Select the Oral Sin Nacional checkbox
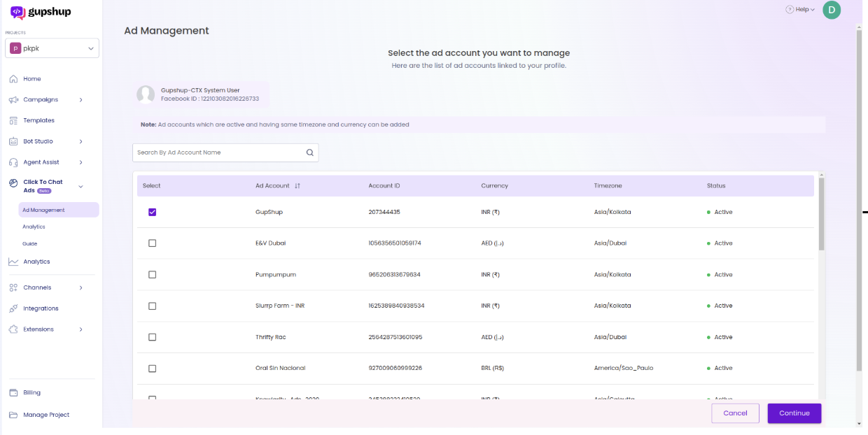Viewport: 868px width, 435px height. (x=152, y=369)
